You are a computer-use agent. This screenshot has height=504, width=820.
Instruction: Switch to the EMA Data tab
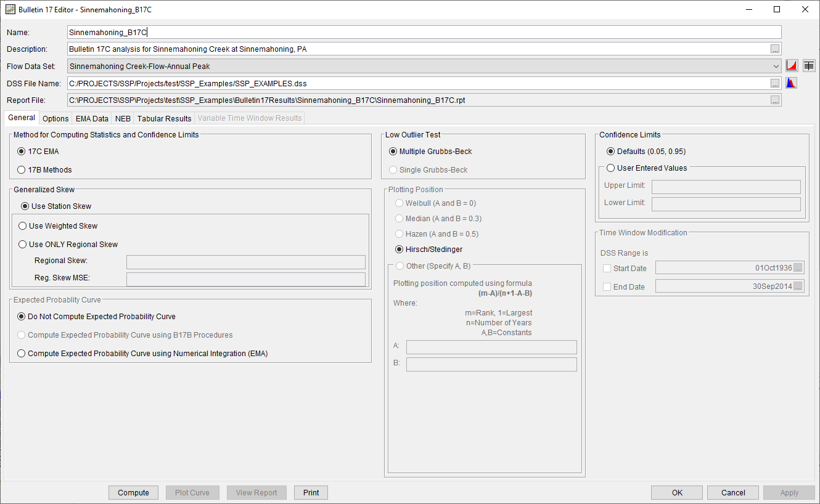coord(92,118)
